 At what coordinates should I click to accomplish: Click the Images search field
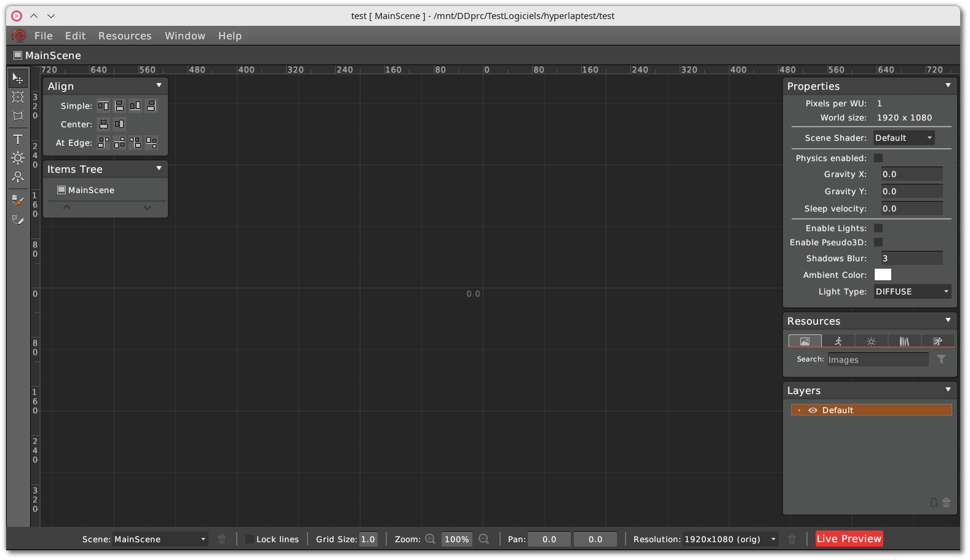[877, 360]
